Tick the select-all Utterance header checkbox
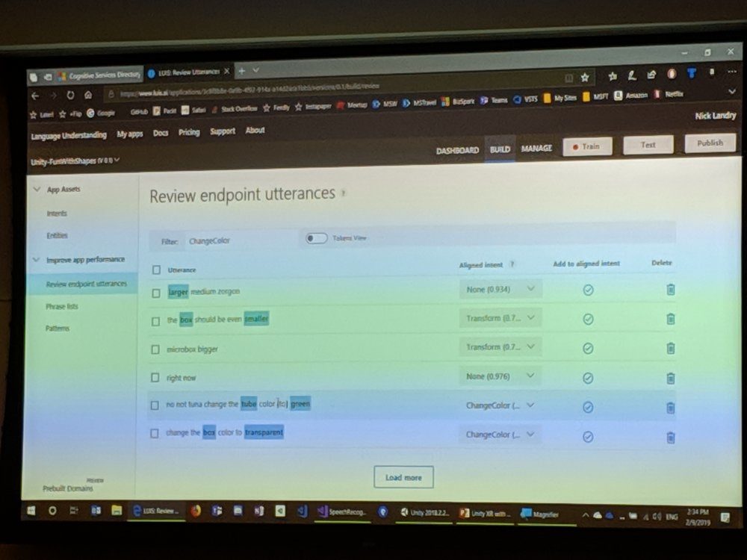The image size is (747, 560). tap(156, 270)
